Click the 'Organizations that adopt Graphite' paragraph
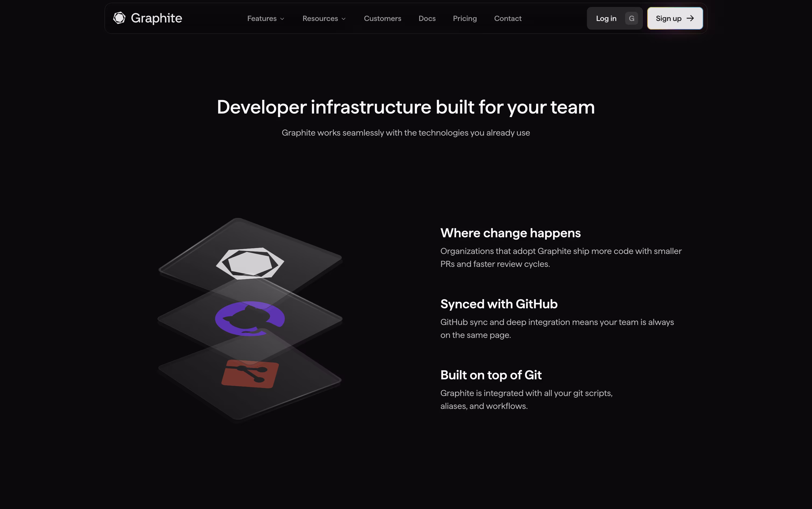 pyautogui.click(x=561, y=257)
